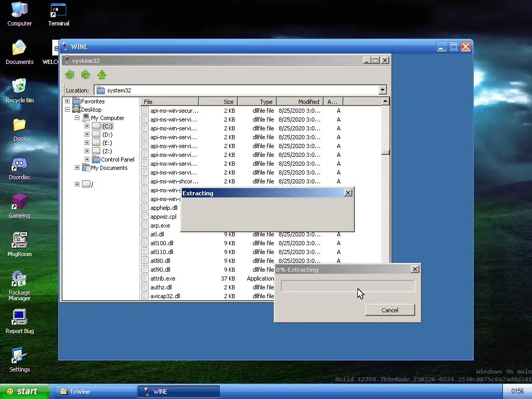532x399 pixels.
Task: Sort by the Size column header
Action: tap(218, 101)
